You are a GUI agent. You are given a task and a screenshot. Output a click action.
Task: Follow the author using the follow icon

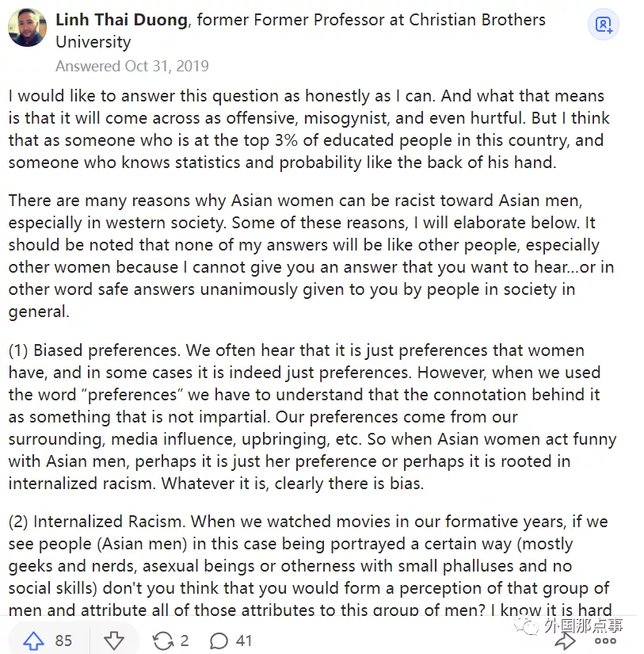pyautogui.click(x=604, y=25)
